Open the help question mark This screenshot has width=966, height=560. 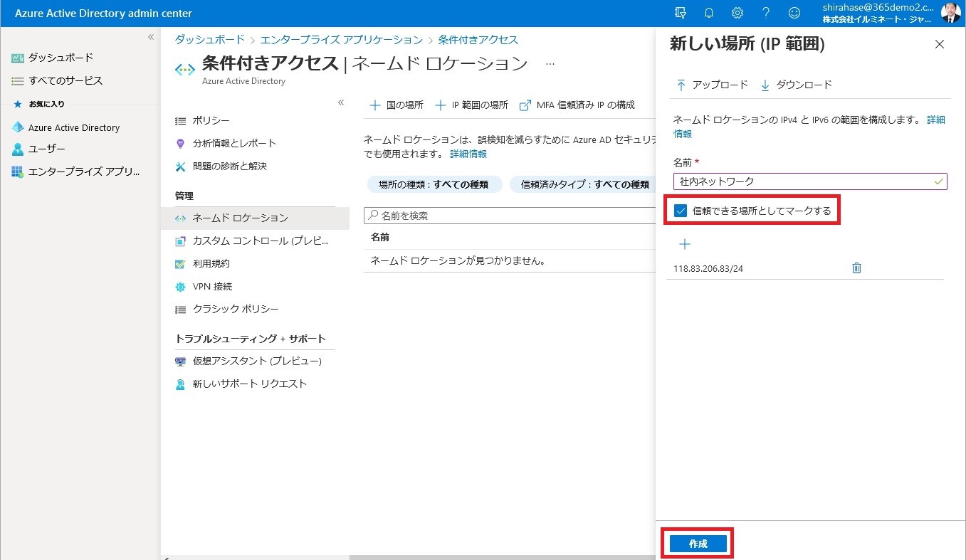[766, 13]
